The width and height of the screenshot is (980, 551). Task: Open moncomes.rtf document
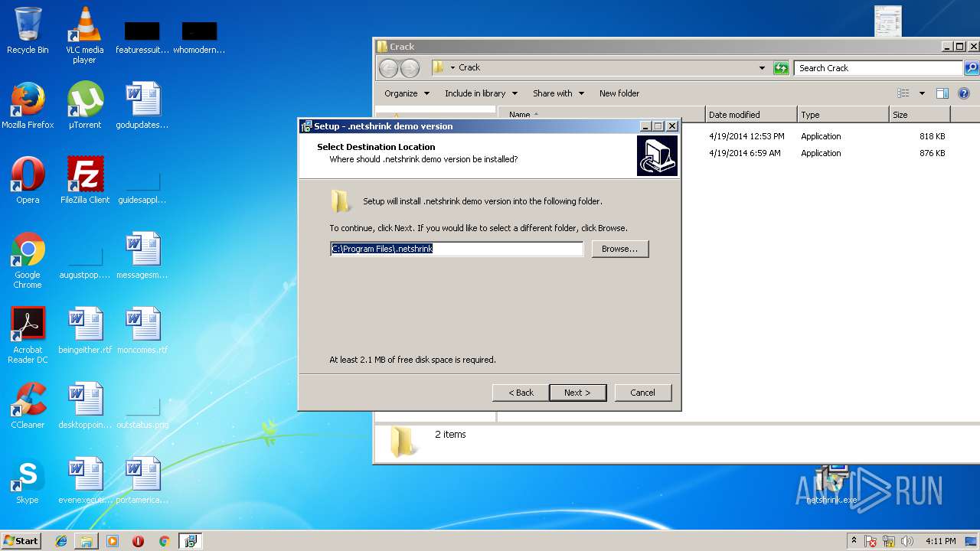coord(142,331)
